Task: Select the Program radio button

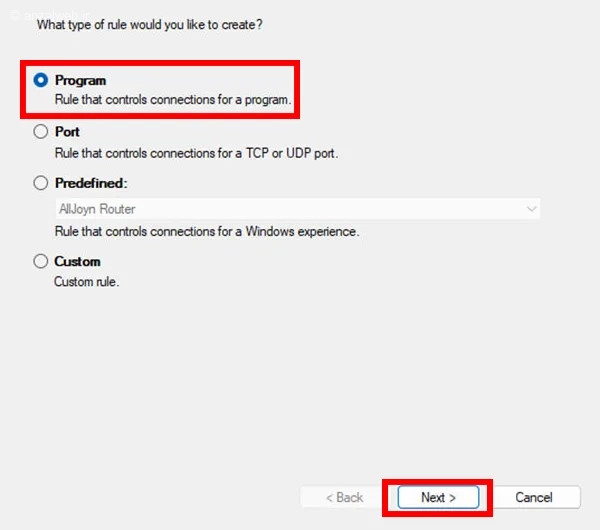Action: click(41, 80)
